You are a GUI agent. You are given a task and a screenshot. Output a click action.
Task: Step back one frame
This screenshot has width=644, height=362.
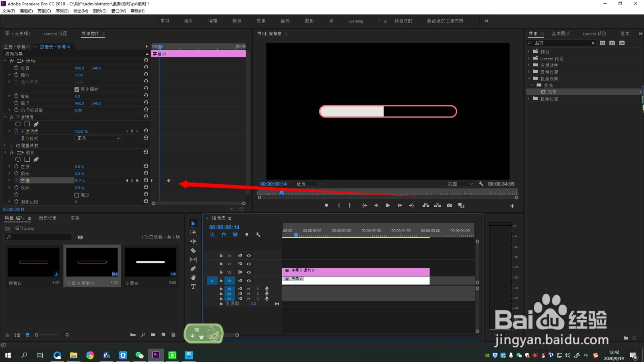pos(376,206)
